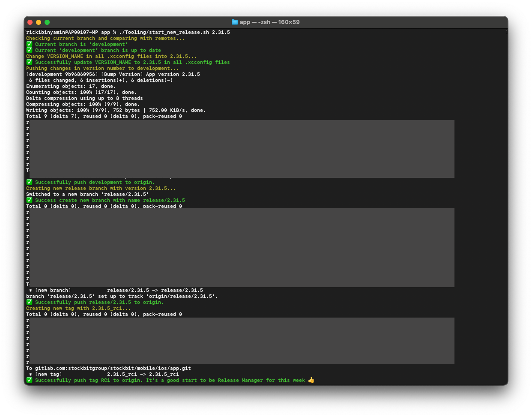The image size is (532, 417).
Task: Click the green checkmark next to 'Current branch is development'
Action: pyautogui.click(x=29, y=44)
